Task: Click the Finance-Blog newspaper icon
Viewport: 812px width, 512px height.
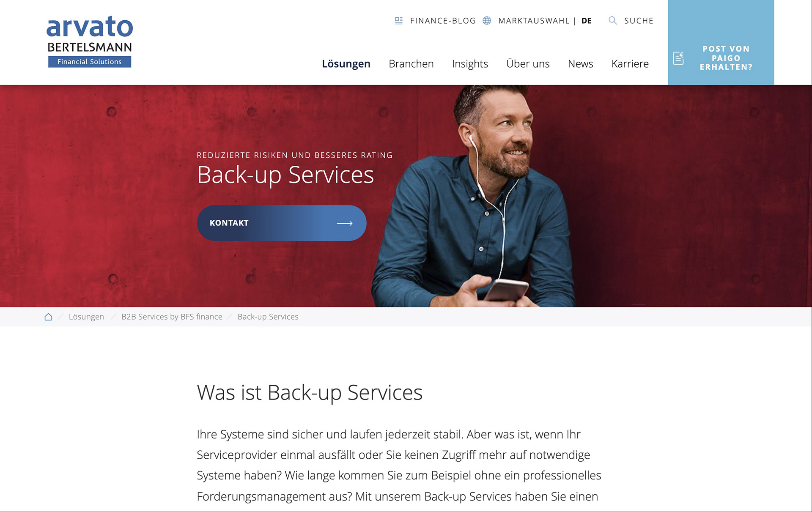Action: (x=399, y=21)
